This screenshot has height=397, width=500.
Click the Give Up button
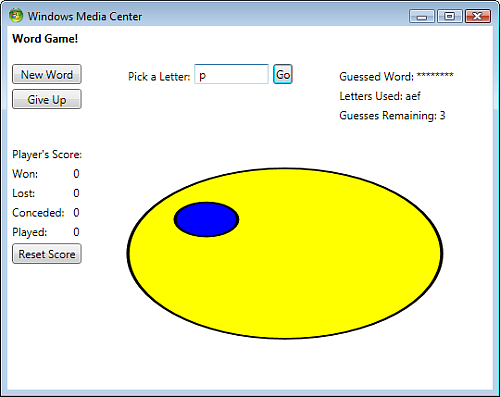47,99
